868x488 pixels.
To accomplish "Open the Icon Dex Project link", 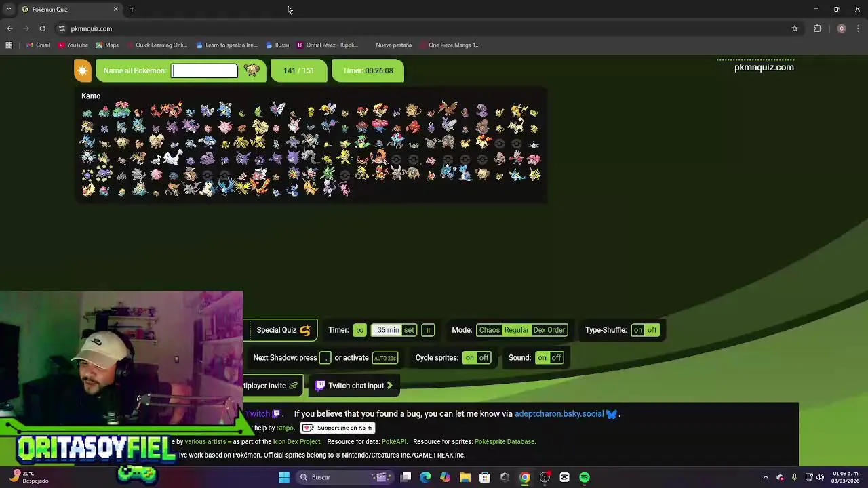I will coord(296,441).
